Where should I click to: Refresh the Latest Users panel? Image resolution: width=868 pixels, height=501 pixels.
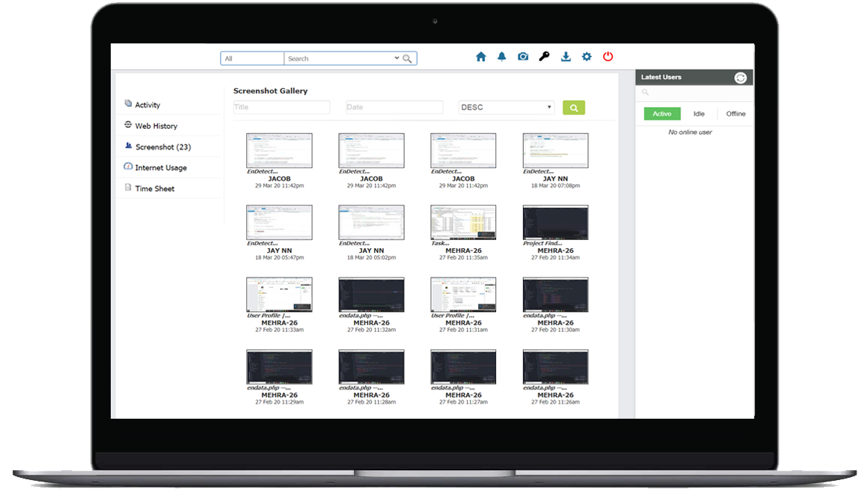(x=740, y=78)
